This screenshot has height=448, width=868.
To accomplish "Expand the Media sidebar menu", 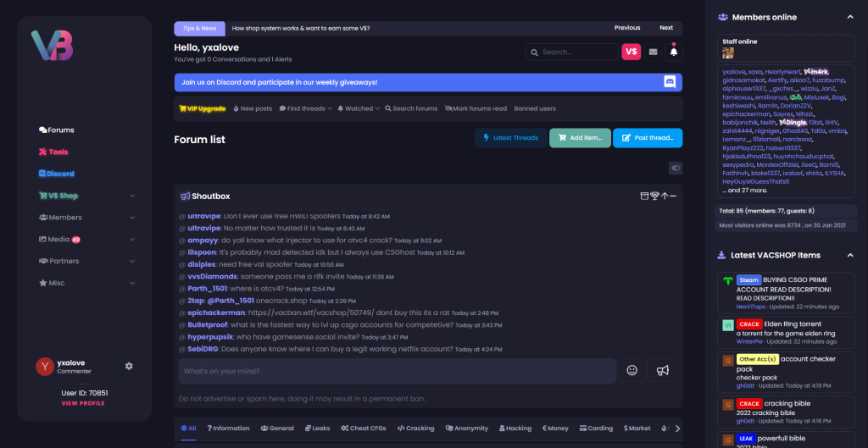I will (x=132, y=240).
